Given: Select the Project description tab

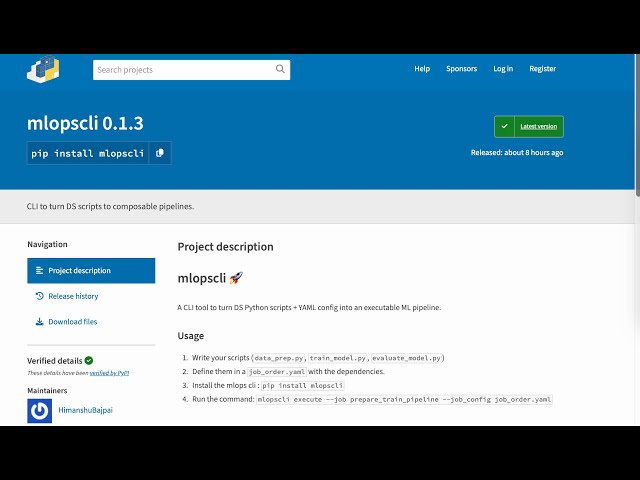Looking at the screenshot, I should click(91, 271).
